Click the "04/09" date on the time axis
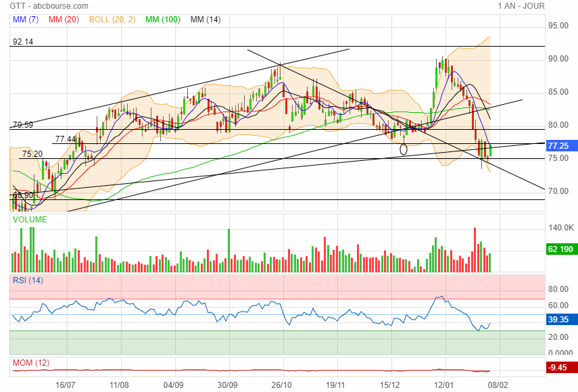This screenshot has height=392, width=578. [x=173, y=385]
